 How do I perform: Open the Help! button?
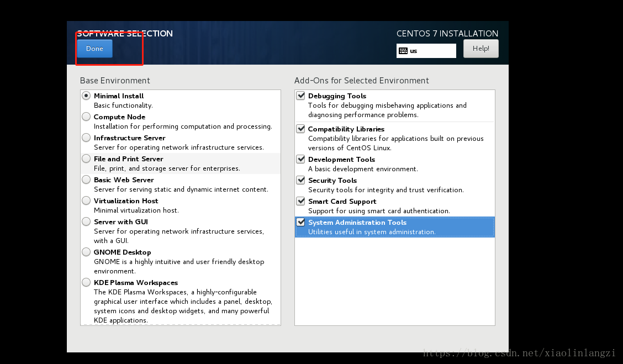481,49
